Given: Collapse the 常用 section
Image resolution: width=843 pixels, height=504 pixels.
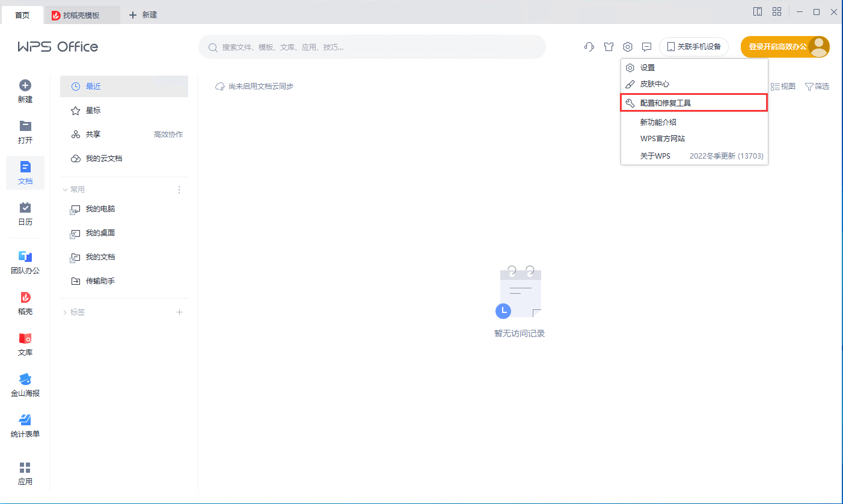Looking at the screenshot, I should [74, 190].
